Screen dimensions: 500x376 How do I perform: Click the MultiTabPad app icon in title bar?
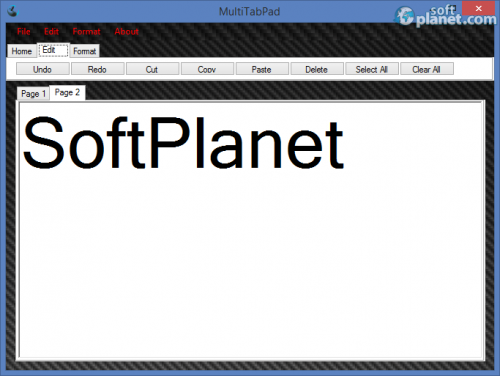13,11
